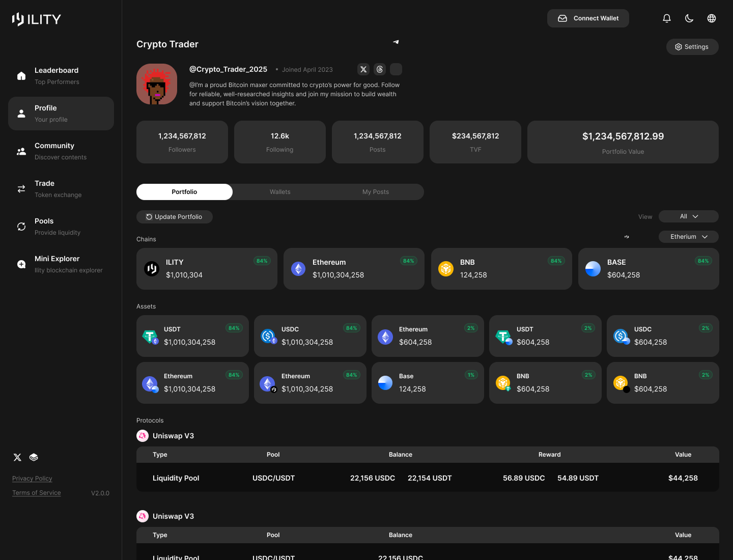
Task: Switch to the Wallets tab
Action: (x=280, y=192)
